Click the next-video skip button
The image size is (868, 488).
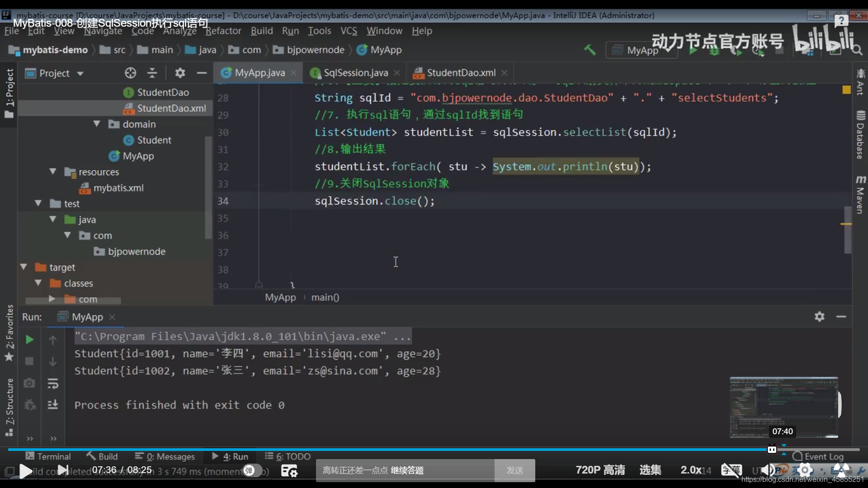(63, 470)
